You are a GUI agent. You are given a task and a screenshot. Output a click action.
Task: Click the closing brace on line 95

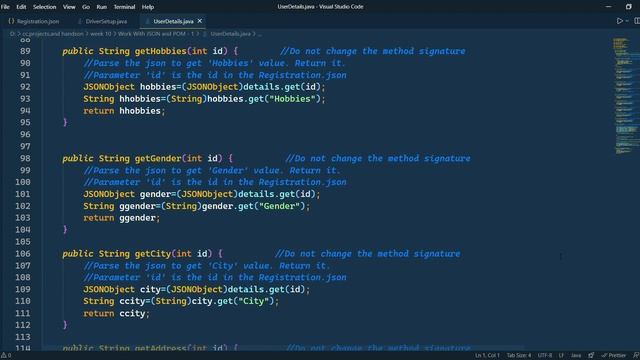click(x=65, y=122)
